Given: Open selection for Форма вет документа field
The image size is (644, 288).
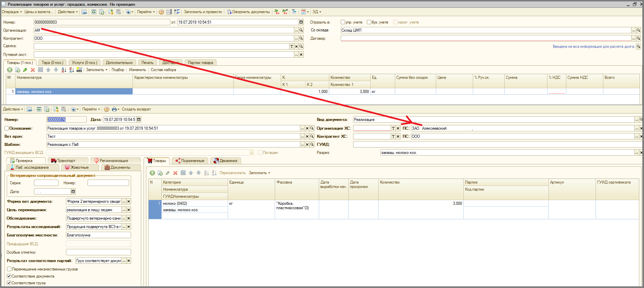Looking at the screenshot, I should [124, 201].
